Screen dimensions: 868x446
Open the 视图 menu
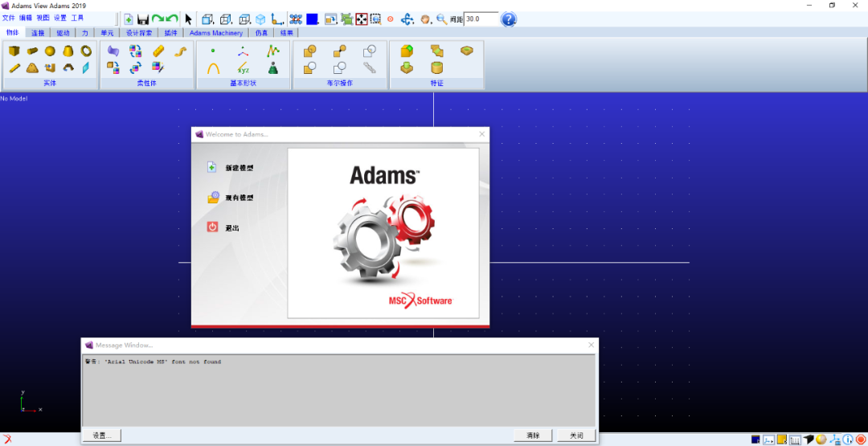point(43,18)
